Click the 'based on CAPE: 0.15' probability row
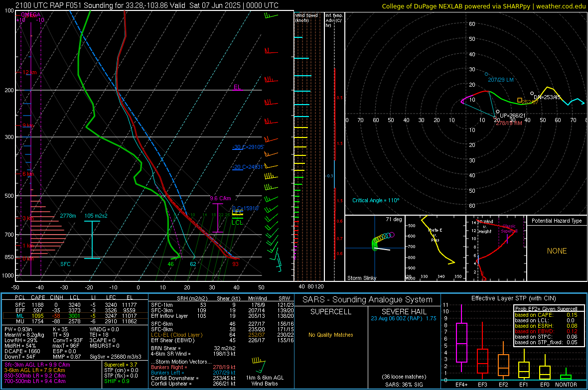Image resolution: width=588 pixels, height=390 pixels. point(546,315)
